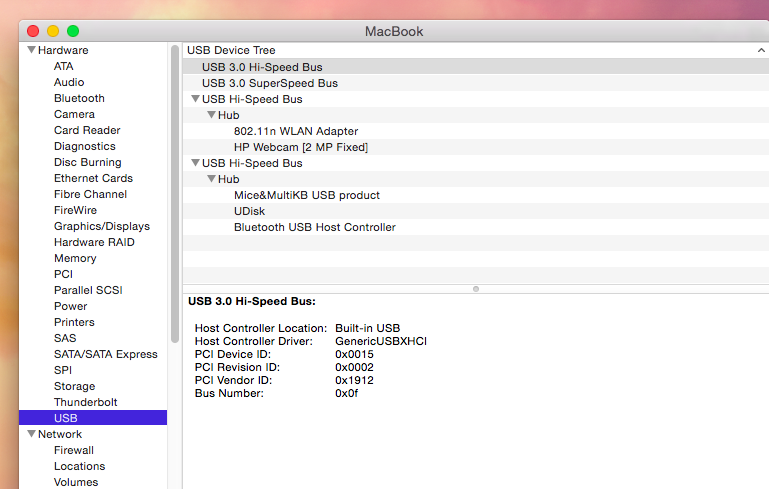This screenshot has height=489, width=769.
Task: Collapse the first USB Hi-Speed Bus triangle
Action: pyautogui.click(x=195, y=99)
